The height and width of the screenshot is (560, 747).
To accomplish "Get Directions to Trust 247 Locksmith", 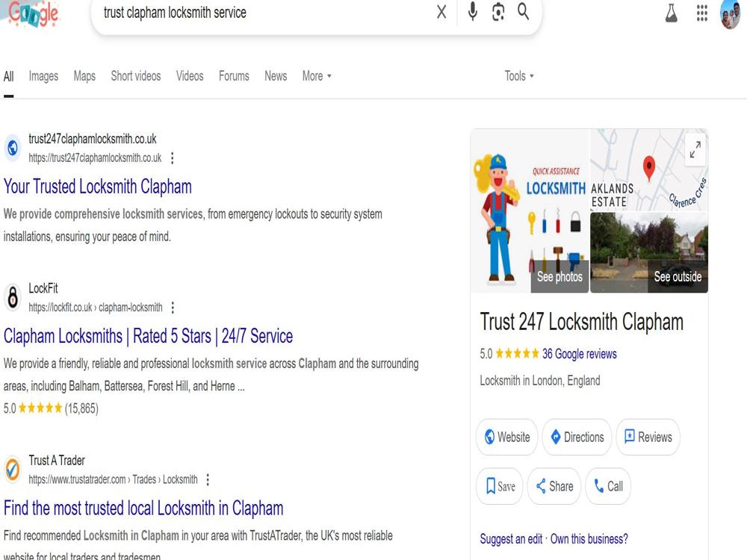I will coord(577,437).
